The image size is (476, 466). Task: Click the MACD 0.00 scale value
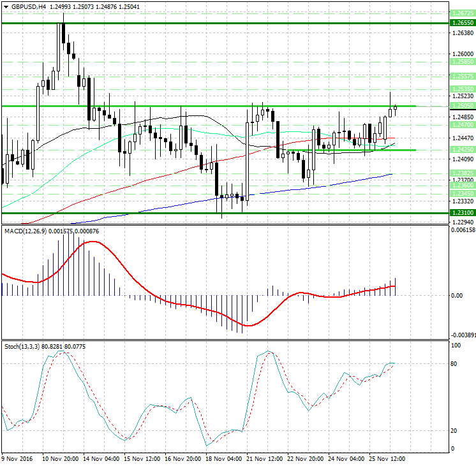(457, 296)
